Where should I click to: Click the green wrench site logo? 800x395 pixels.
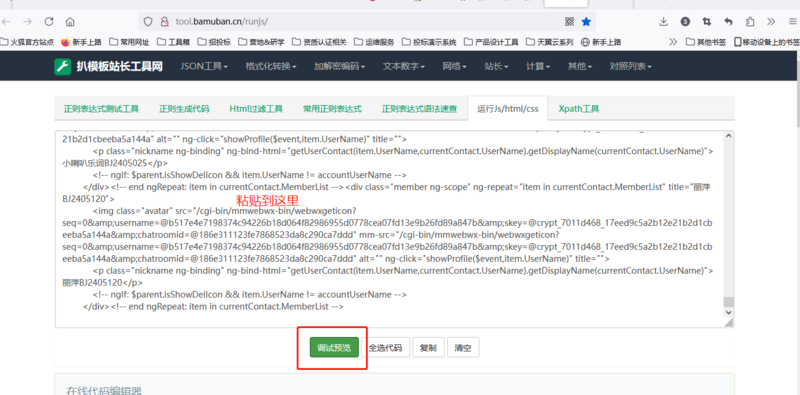62,66
